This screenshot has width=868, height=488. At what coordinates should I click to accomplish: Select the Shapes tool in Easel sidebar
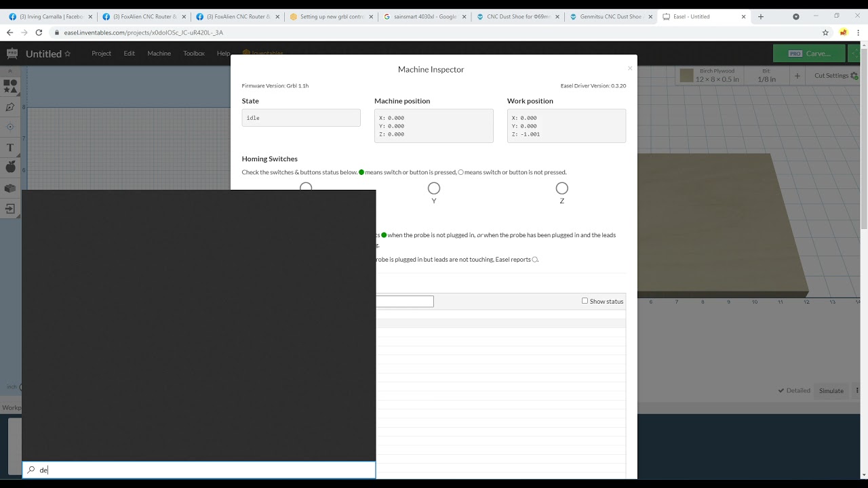(x=10, y=86)
